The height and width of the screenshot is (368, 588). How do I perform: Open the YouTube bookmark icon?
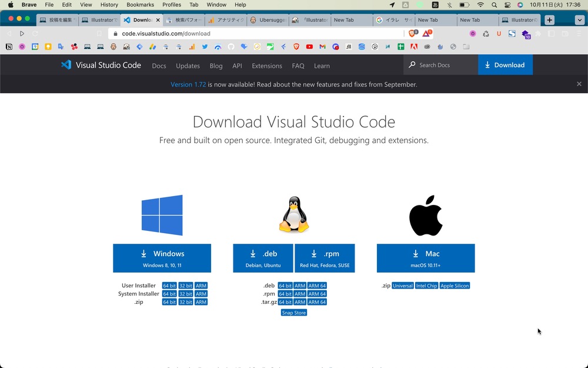click(309, 47)
